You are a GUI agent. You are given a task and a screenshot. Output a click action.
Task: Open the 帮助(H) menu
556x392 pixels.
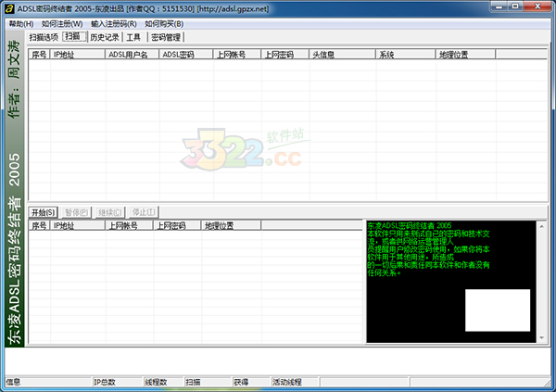coord(20,23)
